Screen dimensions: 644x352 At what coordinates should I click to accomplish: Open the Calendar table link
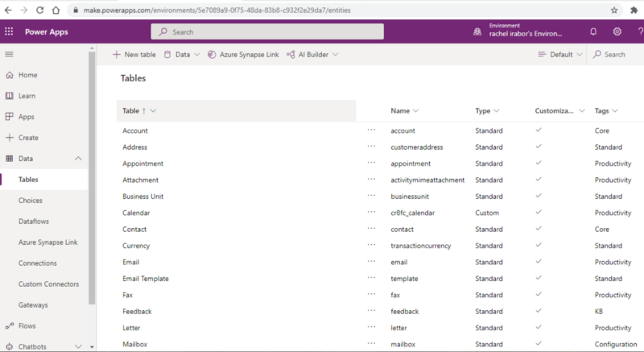click(x=136, y=213)
